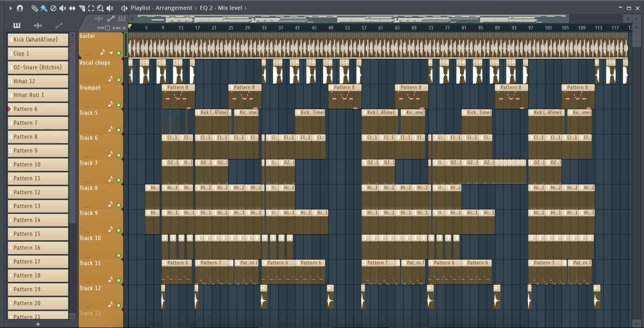
Task: Select Pattern 10 in the picker
Action: click(38, 164)
